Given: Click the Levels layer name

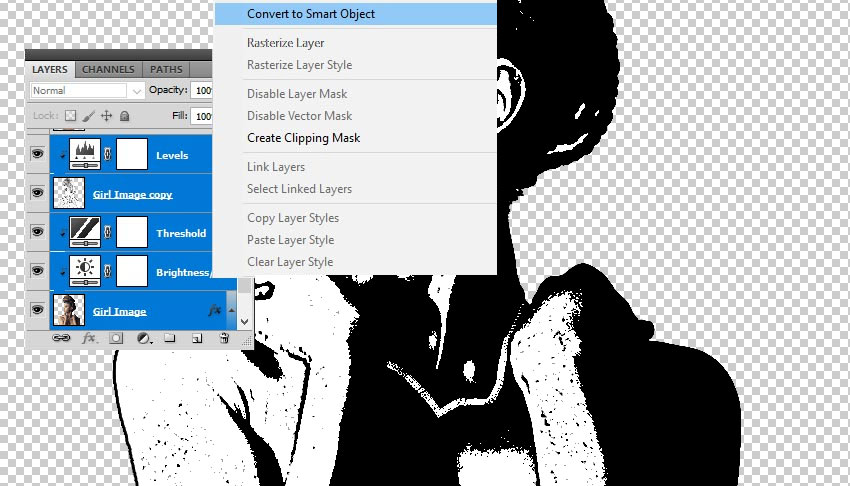Looking at the screenshot, I should coord(172,155).
